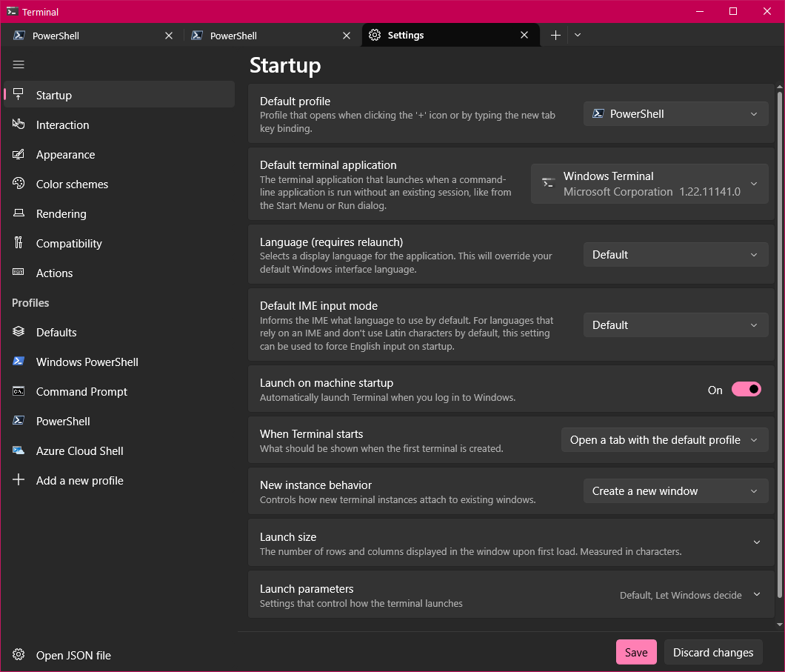Open the PowerShell profile in sidebar
The height and width of the screenshot is (672, 785).
[119, 421]
